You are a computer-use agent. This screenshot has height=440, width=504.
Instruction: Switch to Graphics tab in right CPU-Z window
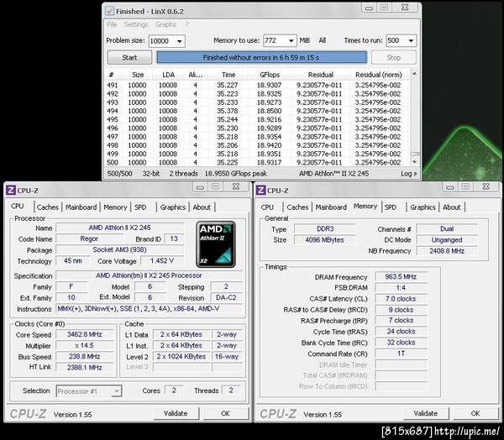[x=423, y=207]
